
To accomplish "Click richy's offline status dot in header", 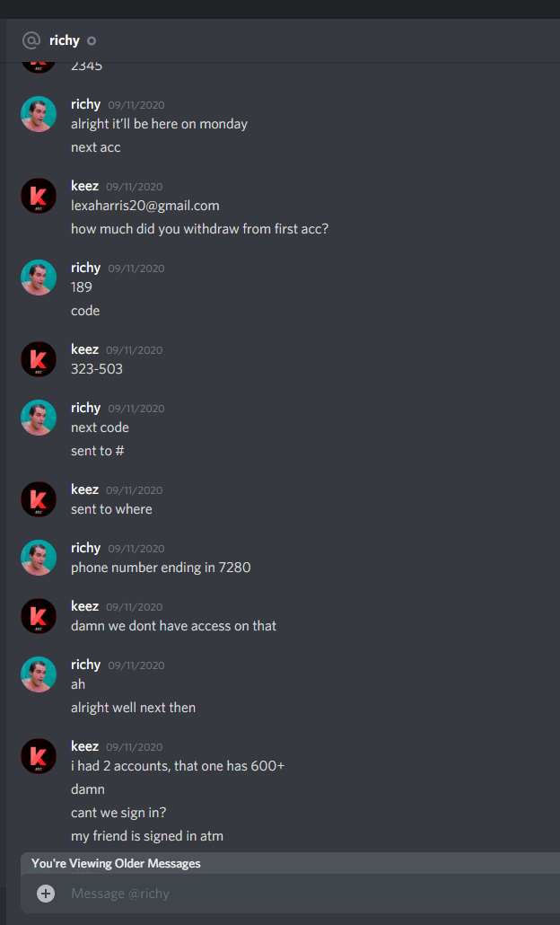I will click(92, 40).
